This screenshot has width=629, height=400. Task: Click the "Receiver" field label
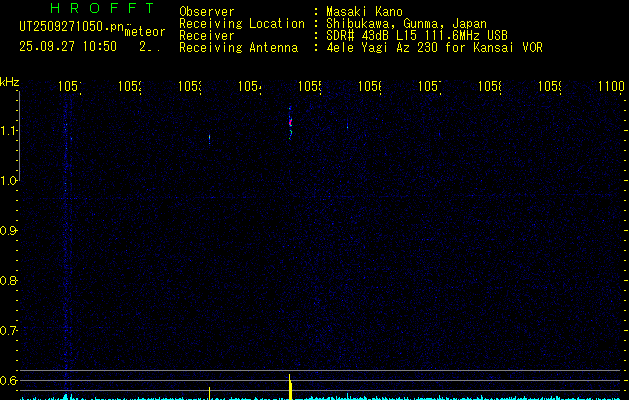207,36
